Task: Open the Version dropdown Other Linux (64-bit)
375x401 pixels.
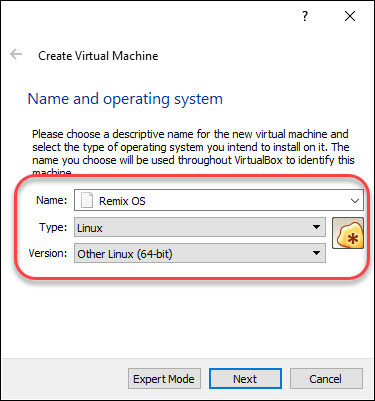Action: (x=200, y=253)
